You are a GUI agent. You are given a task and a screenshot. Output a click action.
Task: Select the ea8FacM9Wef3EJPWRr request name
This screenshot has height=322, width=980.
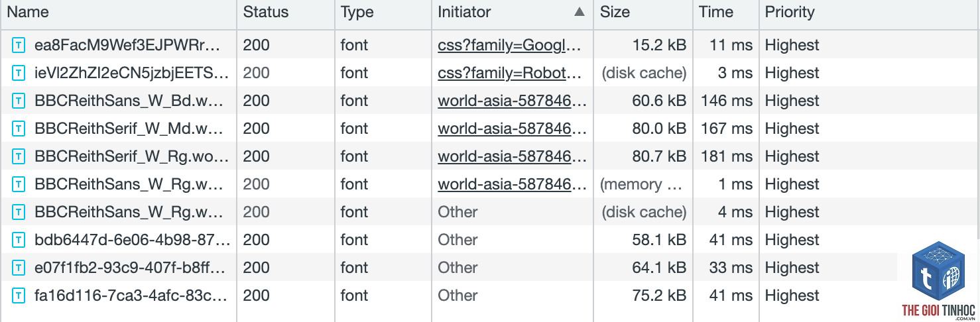pos(127,46)
